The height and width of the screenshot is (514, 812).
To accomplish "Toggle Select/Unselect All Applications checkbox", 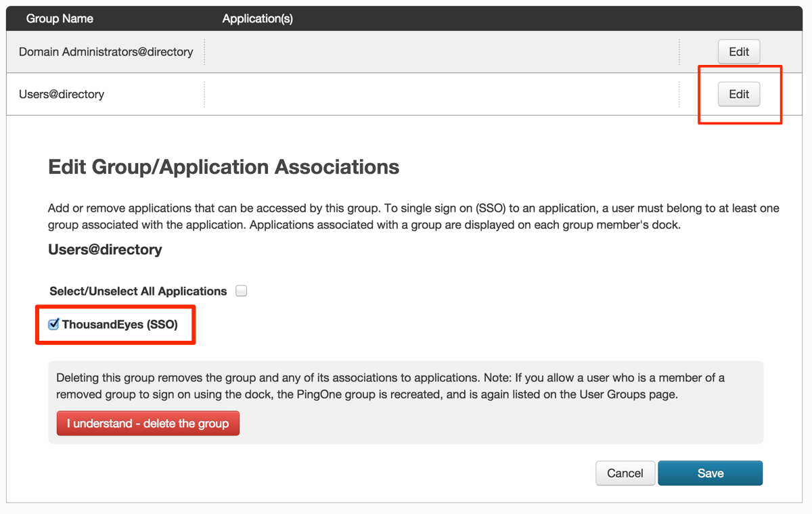I will tap(242, 291).
